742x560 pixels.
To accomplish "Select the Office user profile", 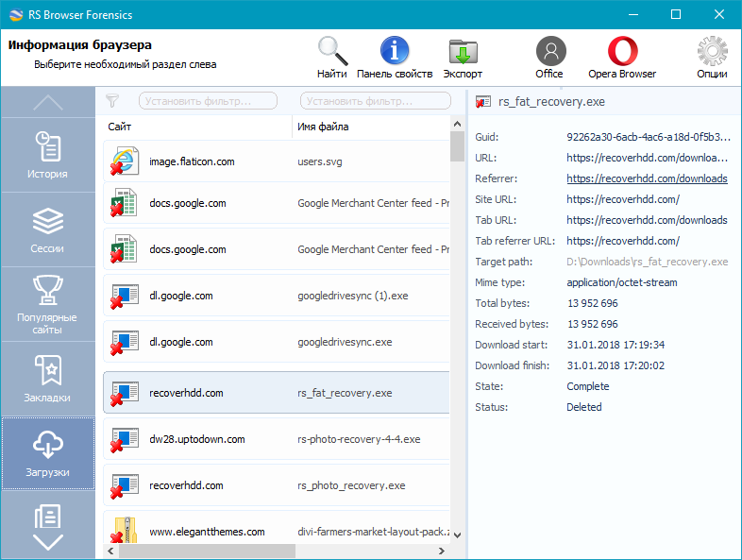I will click(549, 57).
